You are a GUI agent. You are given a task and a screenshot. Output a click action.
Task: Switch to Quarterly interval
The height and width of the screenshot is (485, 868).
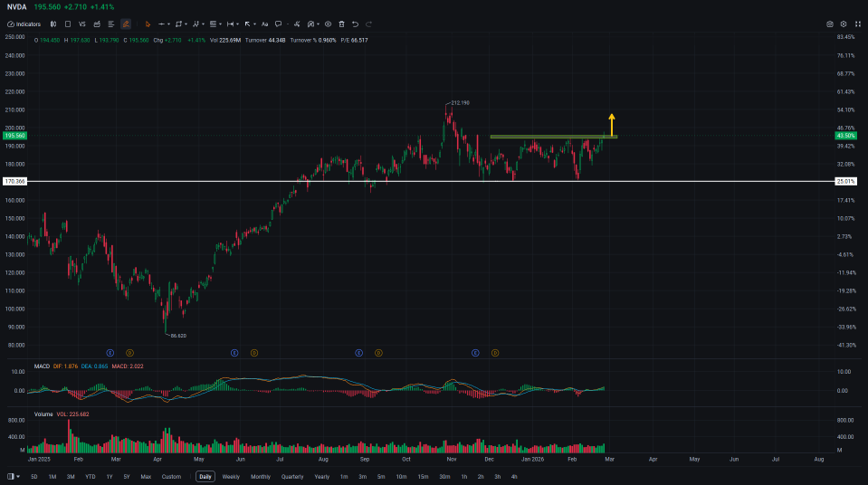(x=292, y=477)
